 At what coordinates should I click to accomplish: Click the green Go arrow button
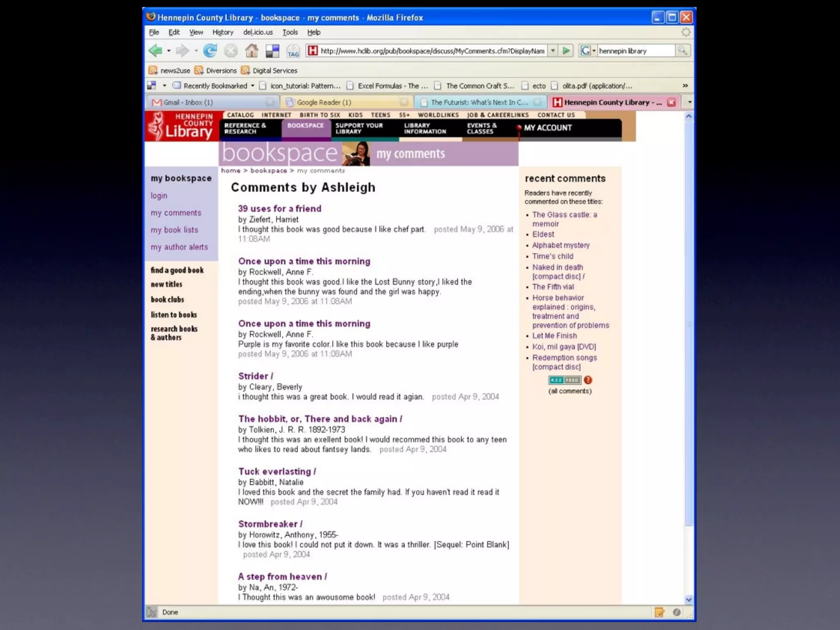(x=566, y=51)
